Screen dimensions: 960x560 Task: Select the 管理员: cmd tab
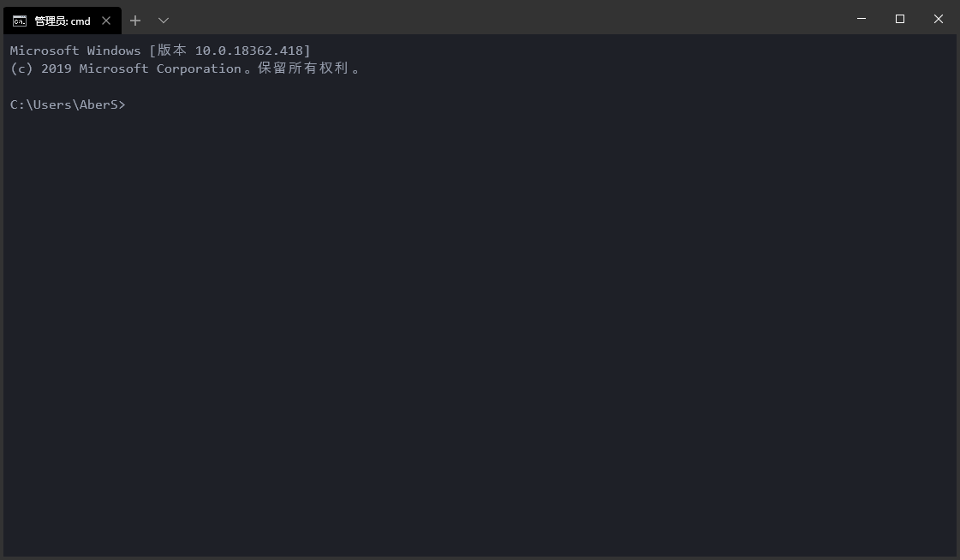coord(63,21)
